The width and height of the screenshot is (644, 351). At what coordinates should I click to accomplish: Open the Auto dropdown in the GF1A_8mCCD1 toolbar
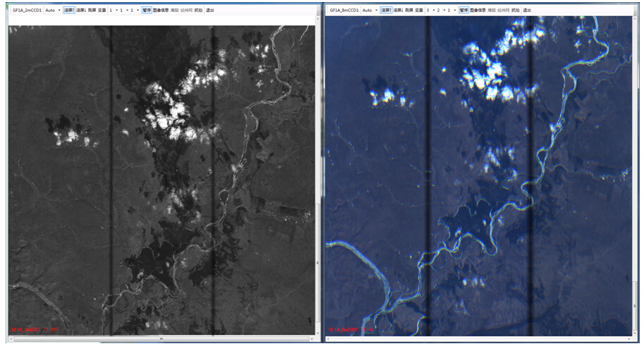click(370, 11)
